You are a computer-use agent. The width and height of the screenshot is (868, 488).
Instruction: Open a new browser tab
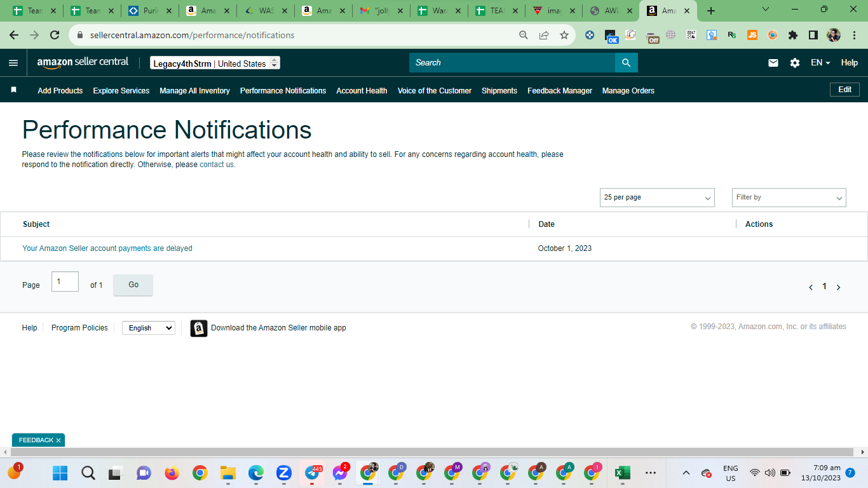tap(711, 11)
